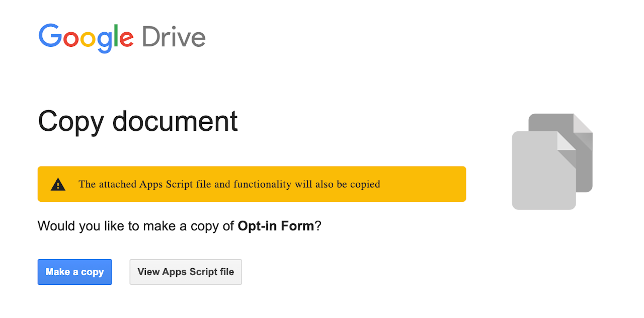Screen dimensions: 644x318
Task: Click the Copy document heading
Action: point(138,121)
